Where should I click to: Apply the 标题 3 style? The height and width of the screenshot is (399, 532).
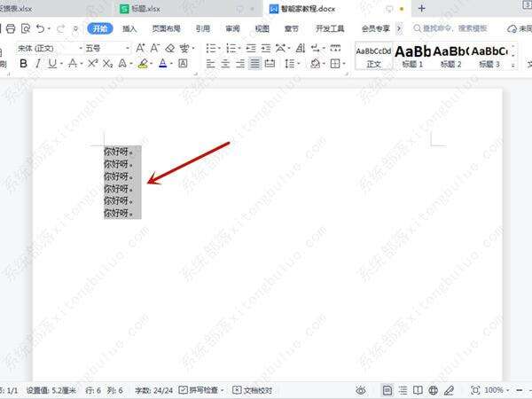489,56
